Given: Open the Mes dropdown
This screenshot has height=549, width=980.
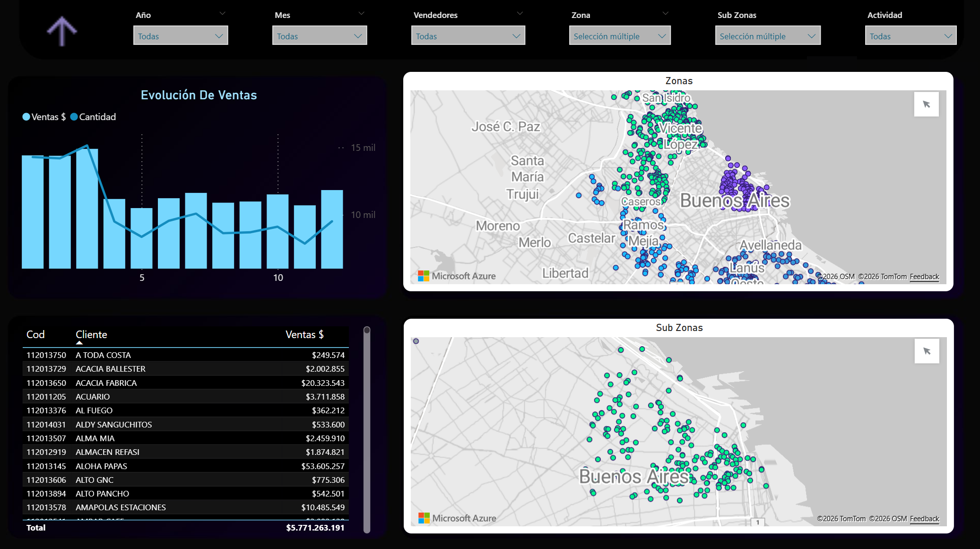Looking at the screenshot, I should [320, 36].
